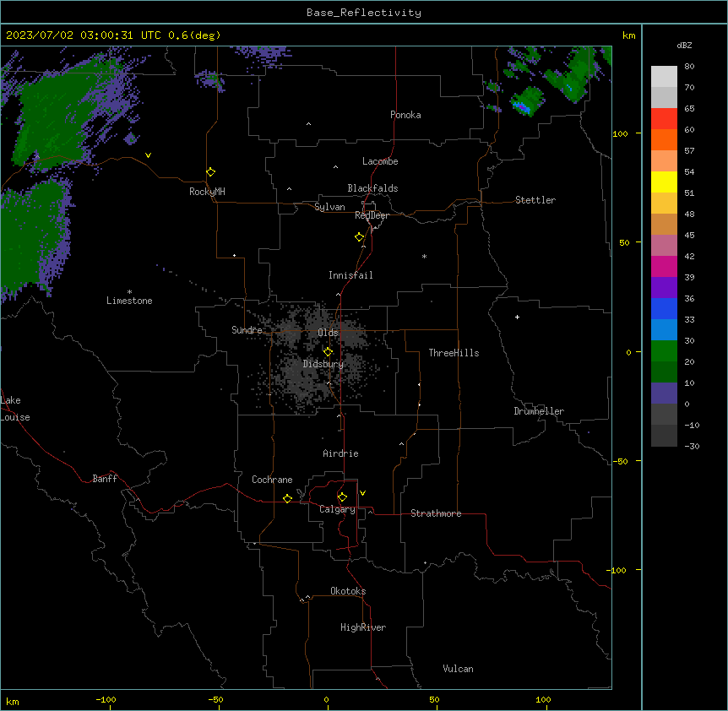
Task: Click the Base_Reflectivity title text
Action: (x=364, y=13)
